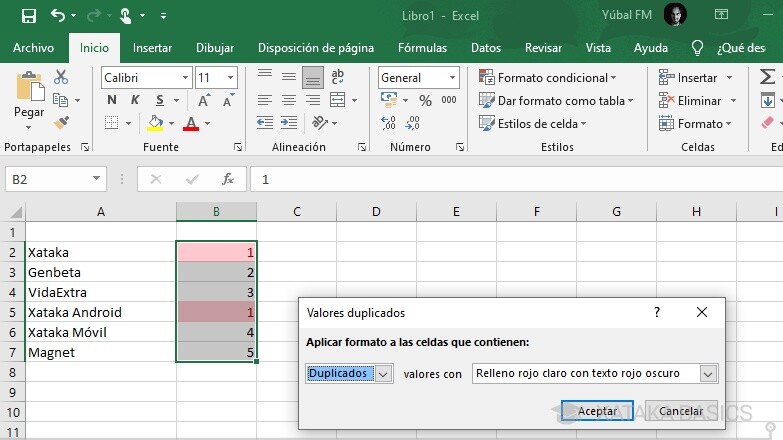Select the Format Painter brush icon
The width and height of the screenshot is (783, 440).
(x=61, y=123)
